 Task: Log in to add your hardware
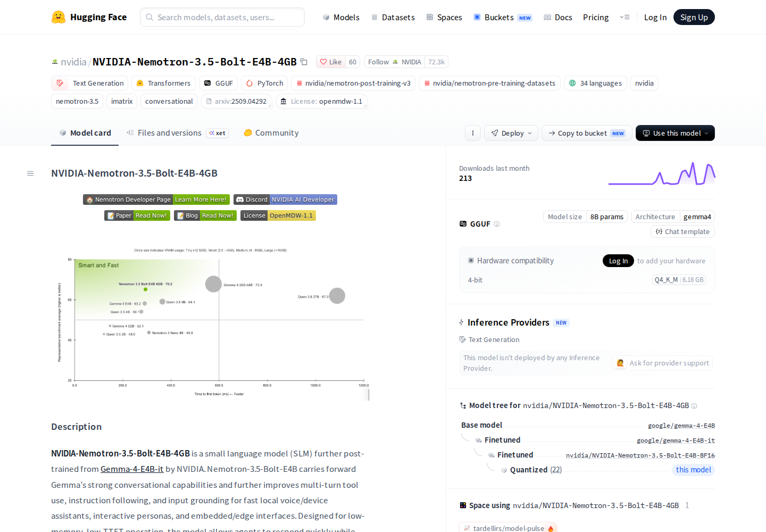coord(618,261)
